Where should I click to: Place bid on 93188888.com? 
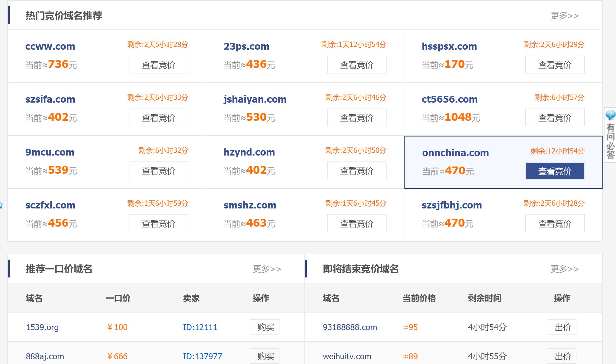pyautogui.click(x=561, y=327)
